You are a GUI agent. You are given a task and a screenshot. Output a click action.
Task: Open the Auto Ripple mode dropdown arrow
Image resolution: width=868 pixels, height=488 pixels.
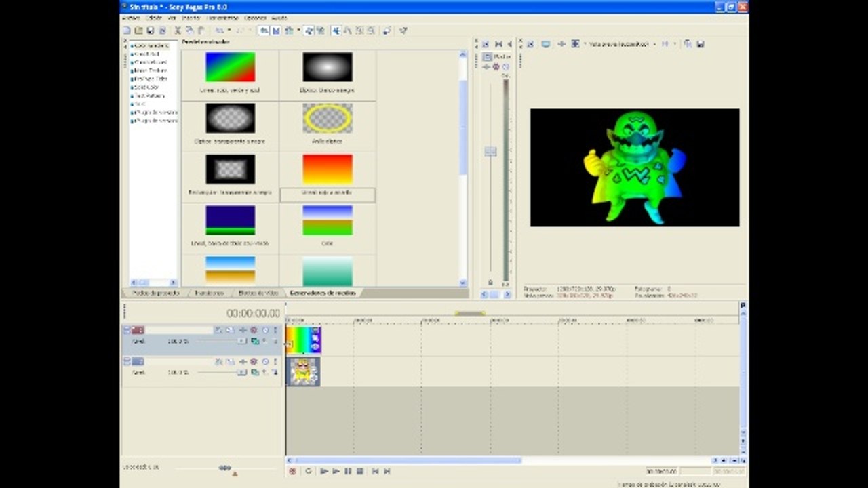(x=297, y=30)
